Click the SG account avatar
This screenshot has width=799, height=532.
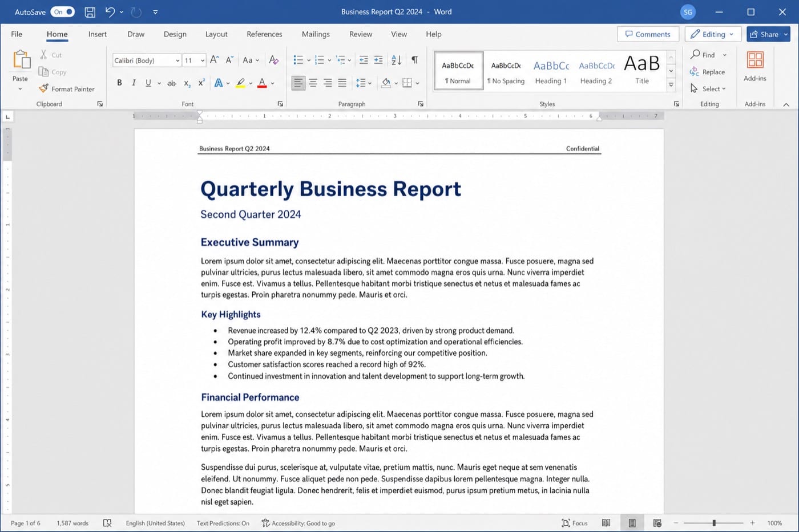click(688, 12)
